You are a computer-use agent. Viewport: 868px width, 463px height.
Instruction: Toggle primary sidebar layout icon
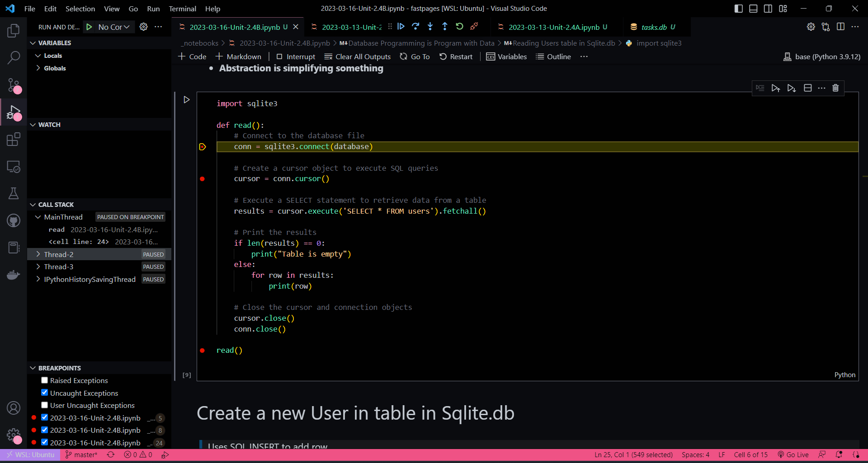click(739, 9)
